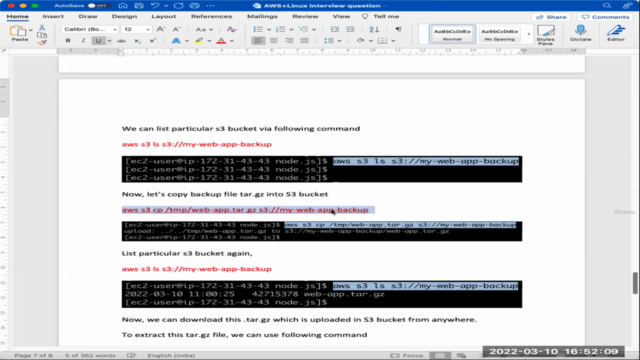640x360 pixels.
Task: Open the Comments button
Action: point(605,17)
